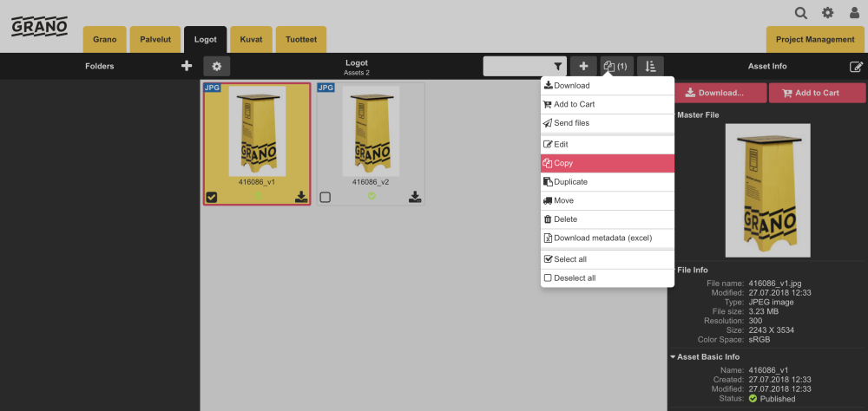Viewport: 868px width, 411px height.
Task: Select Add to Cart menu entry
Action: coord(608,105)
